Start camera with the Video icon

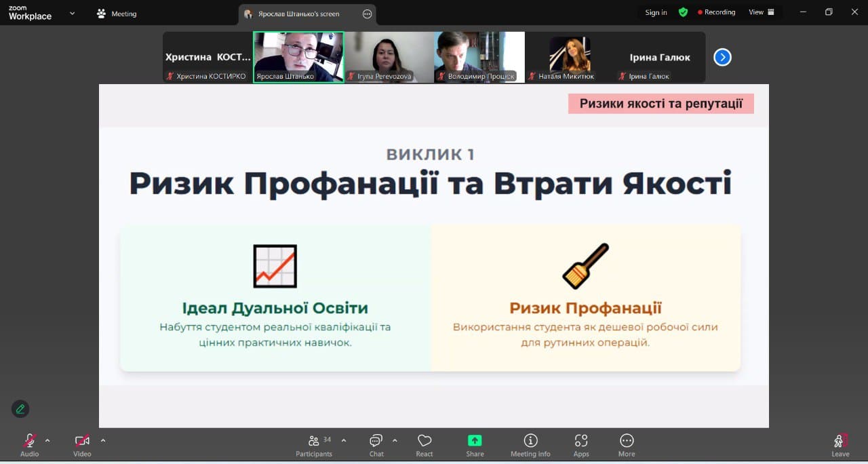click(82, 441)
